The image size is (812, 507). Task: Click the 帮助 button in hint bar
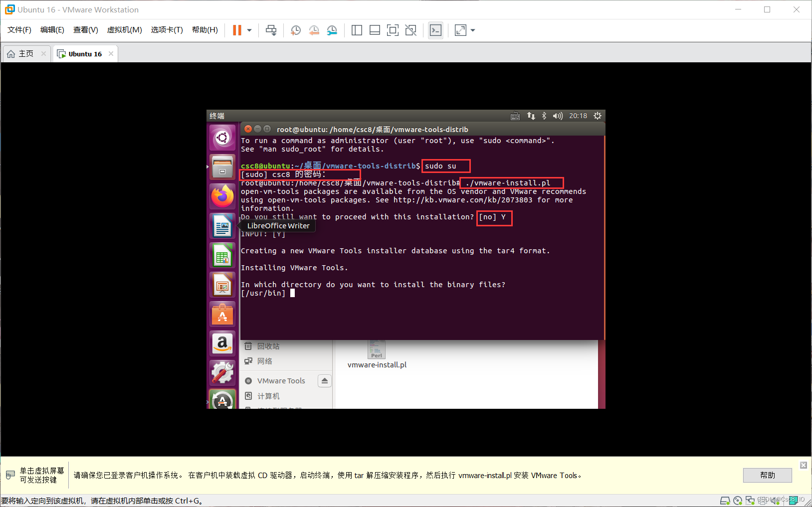tap(767, 475)
